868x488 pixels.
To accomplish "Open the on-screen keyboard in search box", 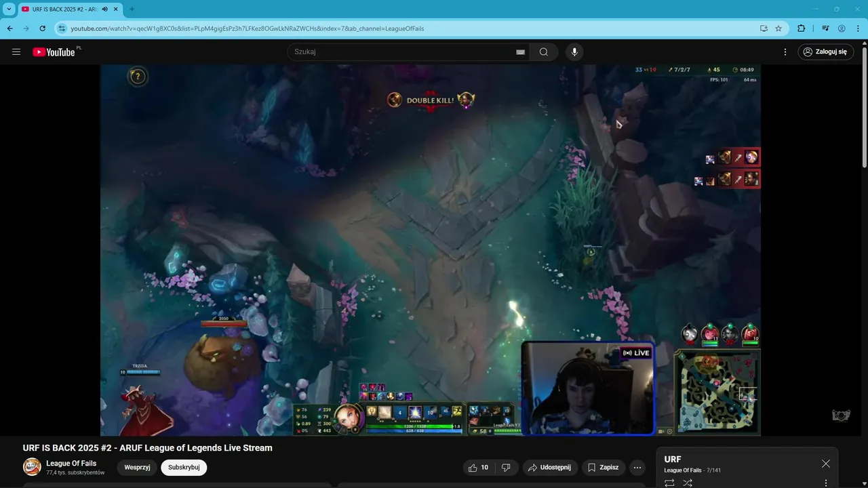I will click(x=520, y=52).
